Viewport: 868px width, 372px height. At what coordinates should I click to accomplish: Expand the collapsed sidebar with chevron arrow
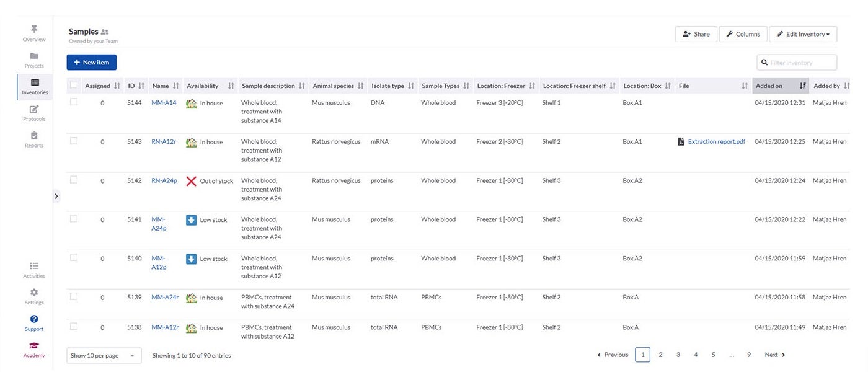pos(56,196)
